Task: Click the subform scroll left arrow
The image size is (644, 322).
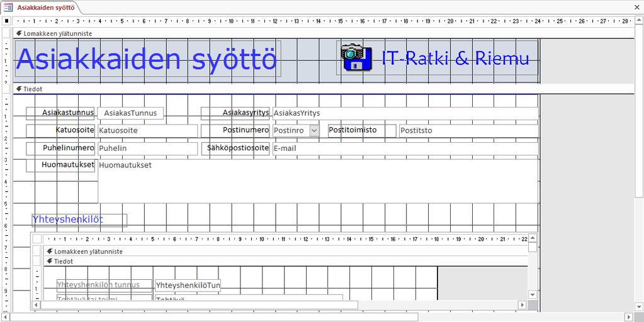Action: pos(36,305)
